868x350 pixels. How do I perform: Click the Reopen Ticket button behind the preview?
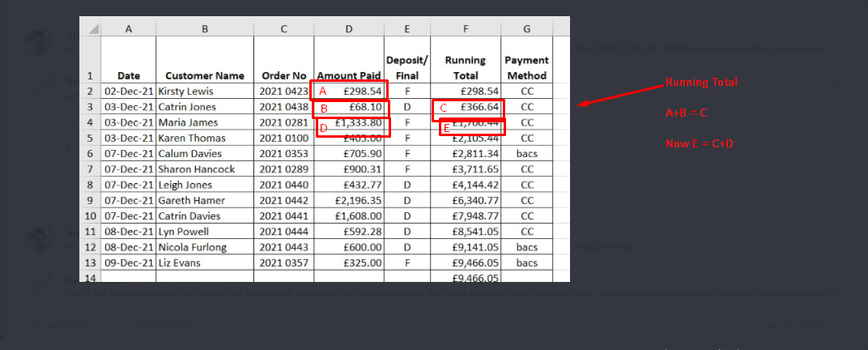[795, 327]
